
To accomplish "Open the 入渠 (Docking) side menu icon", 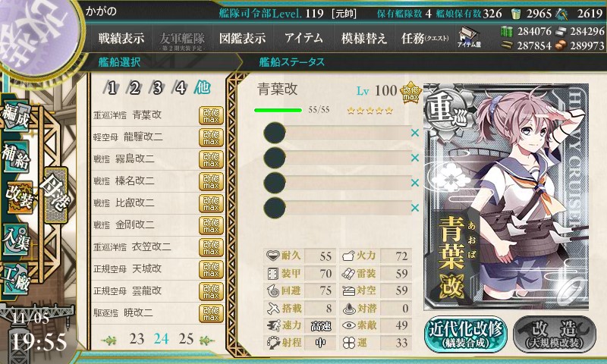I will (16, 240).
